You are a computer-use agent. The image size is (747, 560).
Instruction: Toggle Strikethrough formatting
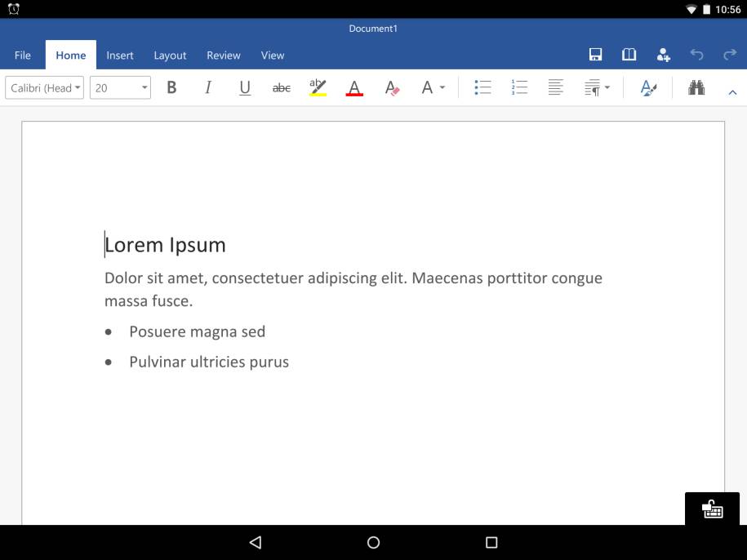click(281, 87)
